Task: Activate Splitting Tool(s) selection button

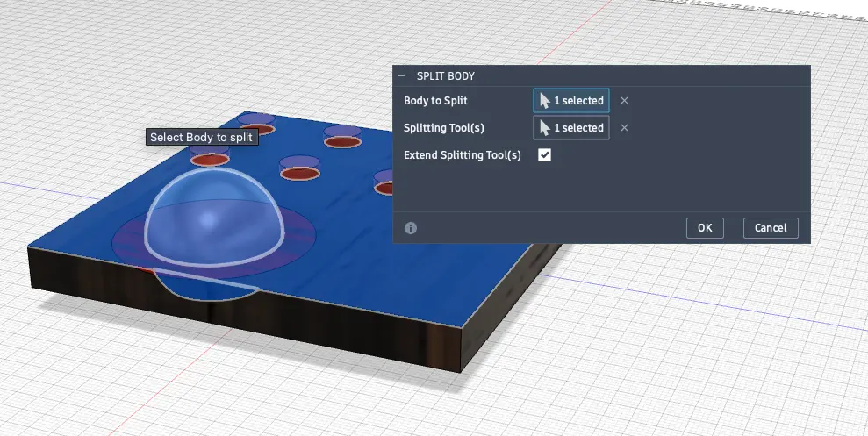Action: [x=571, y=128]
